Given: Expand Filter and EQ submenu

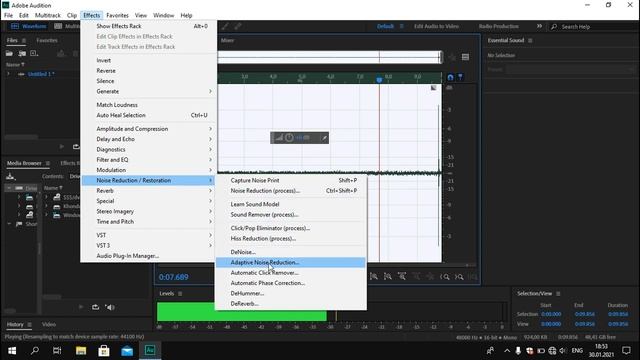Looking at the screenshot, I should coord(149,160).
